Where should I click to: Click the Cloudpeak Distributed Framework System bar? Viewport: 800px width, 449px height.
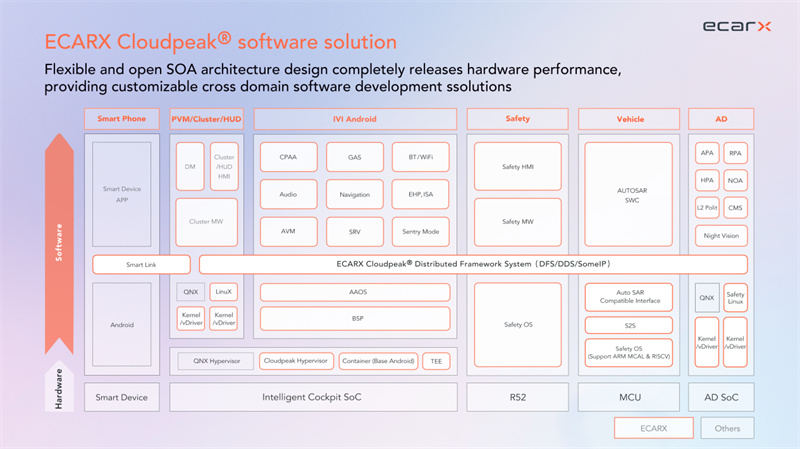[x=474, y=265]
